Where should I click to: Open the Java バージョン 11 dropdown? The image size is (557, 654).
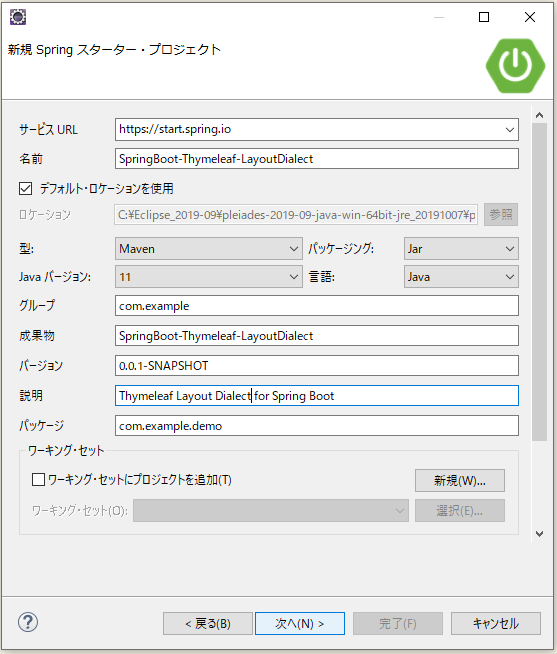point(209,277)
